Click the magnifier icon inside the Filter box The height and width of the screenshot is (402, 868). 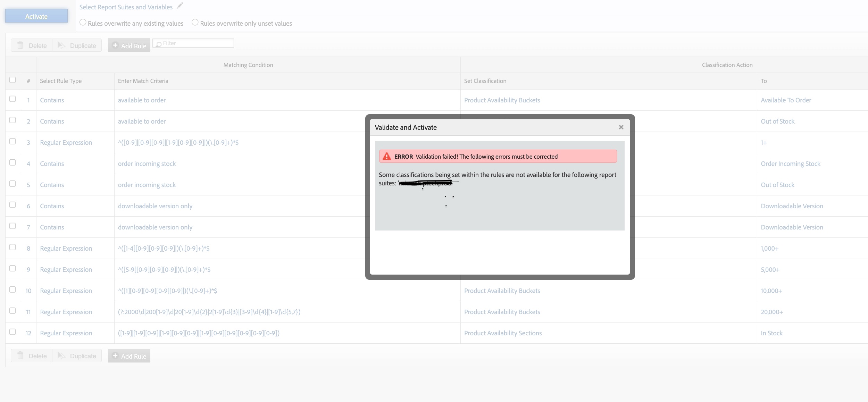coord(159,43)
